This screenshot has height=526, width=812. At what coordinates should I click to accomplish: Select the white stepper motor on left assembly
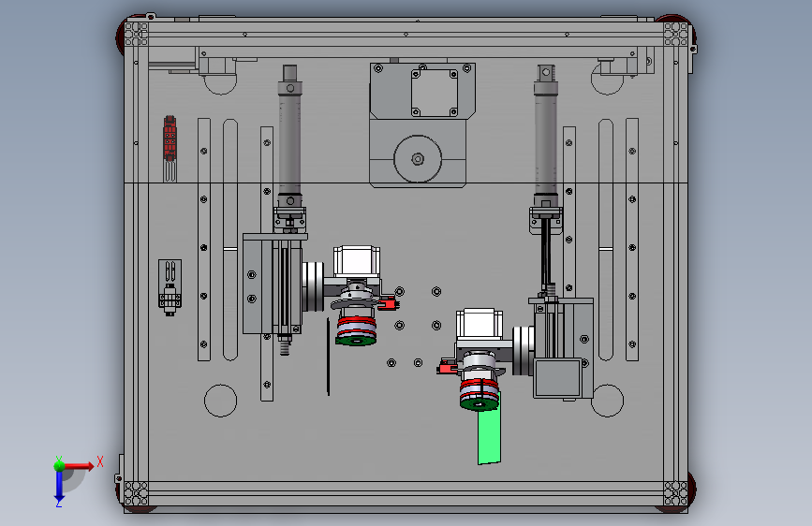[357, 261]
